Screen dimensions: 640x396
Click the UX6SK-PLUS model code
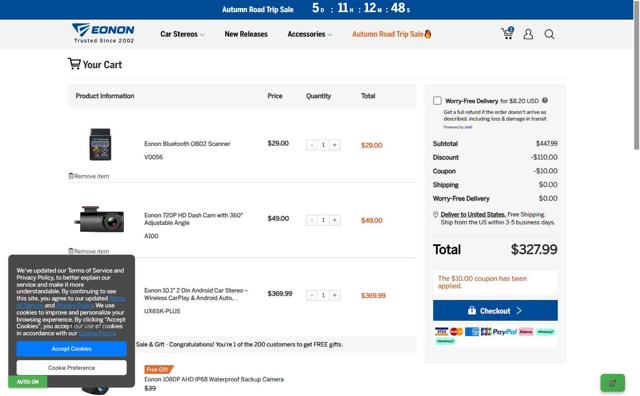(162, 311)
